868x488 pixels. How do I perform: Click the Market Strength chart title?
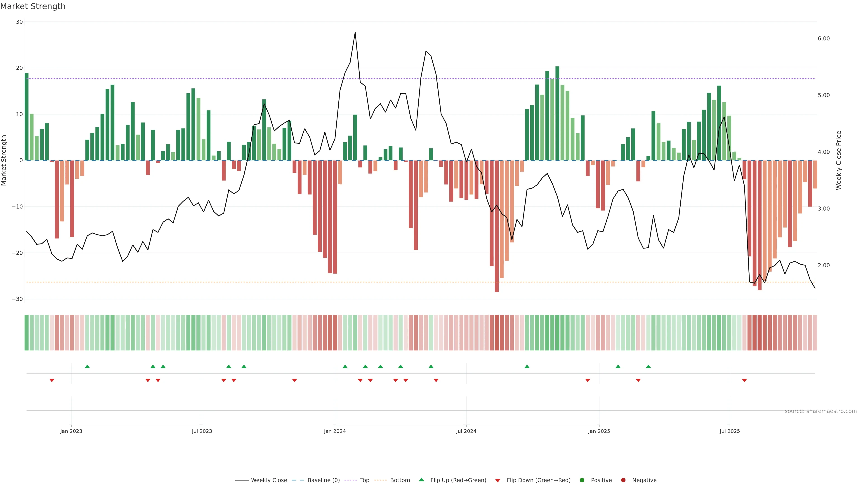tap(33, 6)
